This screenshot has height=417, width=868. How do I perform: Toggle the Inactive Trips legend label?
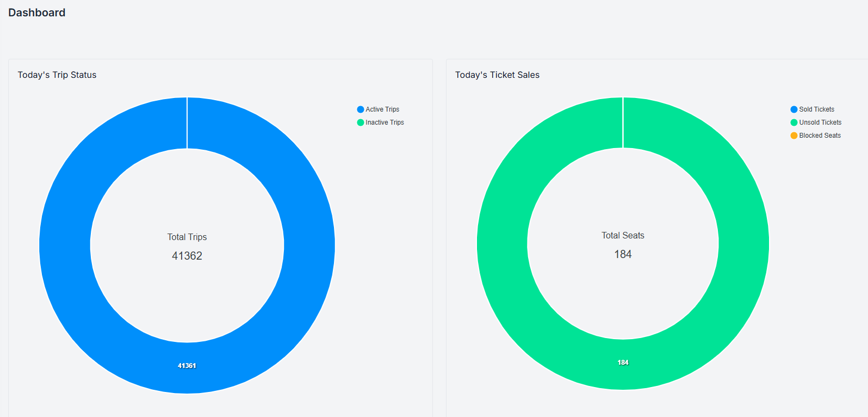tap(385, 122)
